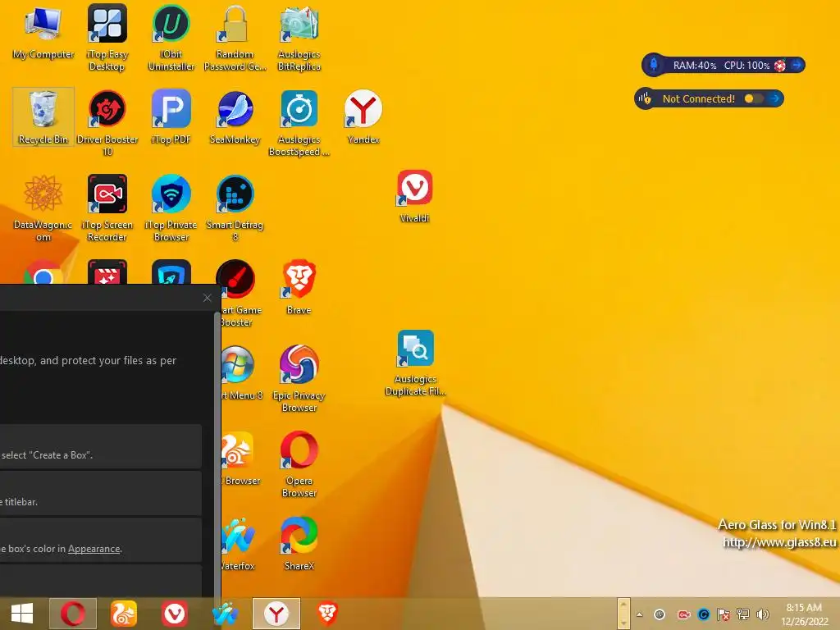
Task: Click the taskbar toolbar scroll-down arrow
Action: pyautogui.click(x=623, y=623)
